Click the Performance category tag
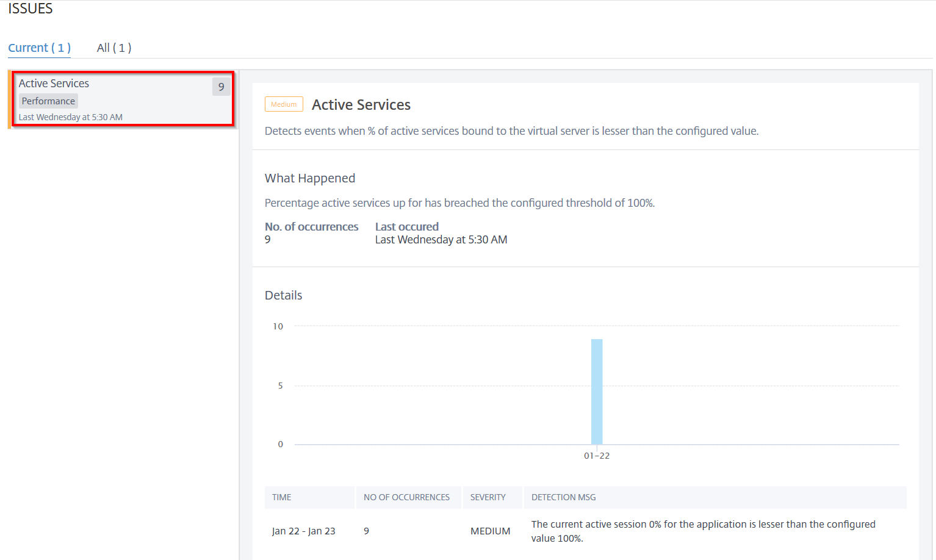 [x=48, y=101]
